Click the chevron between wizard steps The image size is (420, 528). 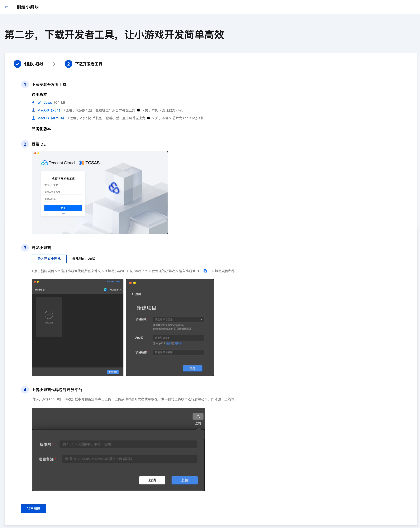(54, 64)
